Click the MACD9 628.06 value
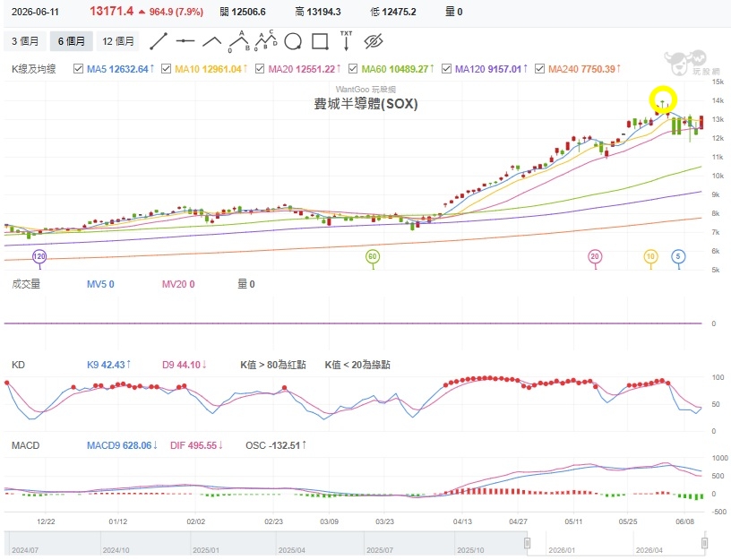The image size is (731, 560). [122, 445]
